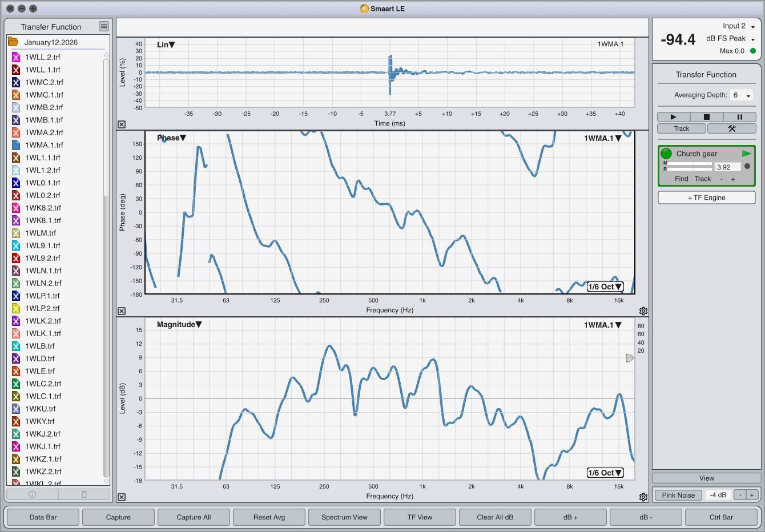Click the Data Bar hamburger menu icon
Image resolution: width=765 pixels, height=532 pixels.
pyautogui.click(x=103, y=26)
